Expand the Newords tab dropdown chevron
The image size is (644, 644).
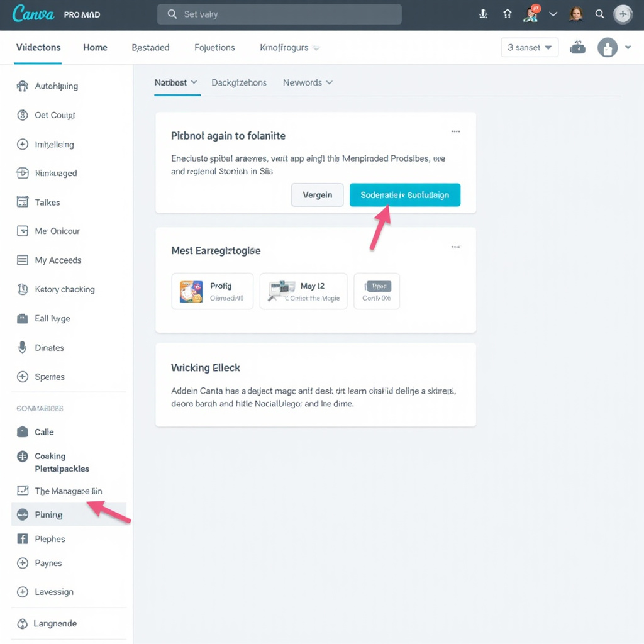point(330,83)
